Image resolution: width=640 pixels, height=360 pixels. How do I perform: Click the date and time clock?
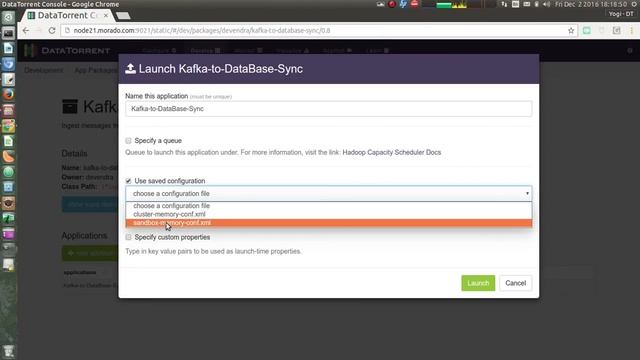click(x=591, y=4)
